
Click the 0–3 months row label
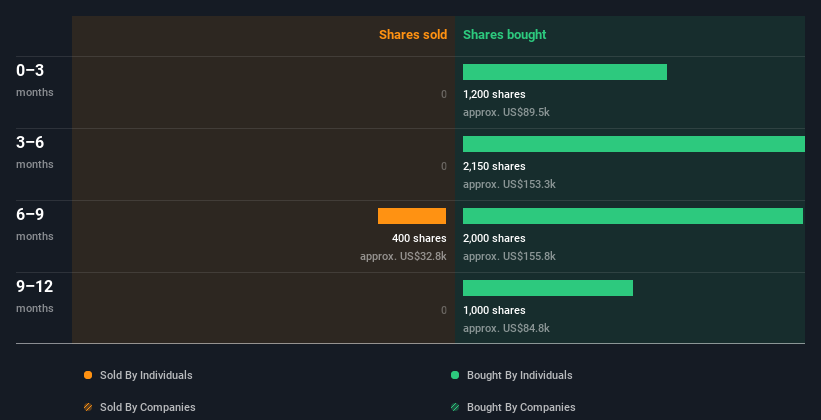pos(35,80)
